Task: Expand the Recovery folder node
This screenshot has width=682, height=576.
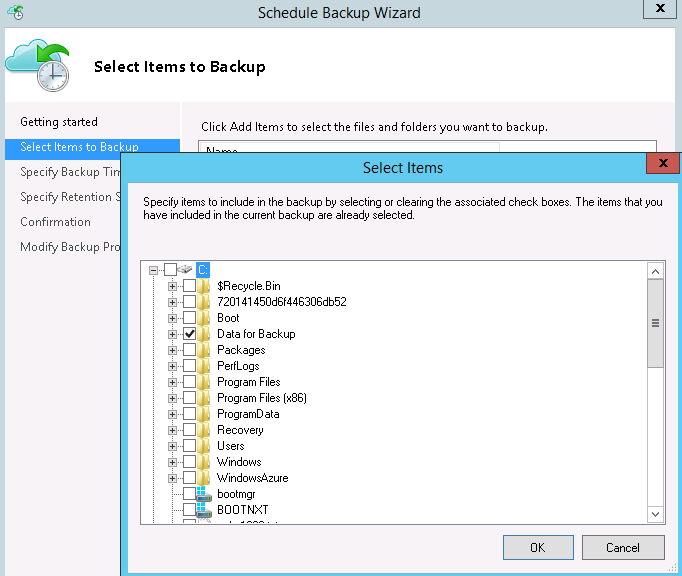Action: 172,431
